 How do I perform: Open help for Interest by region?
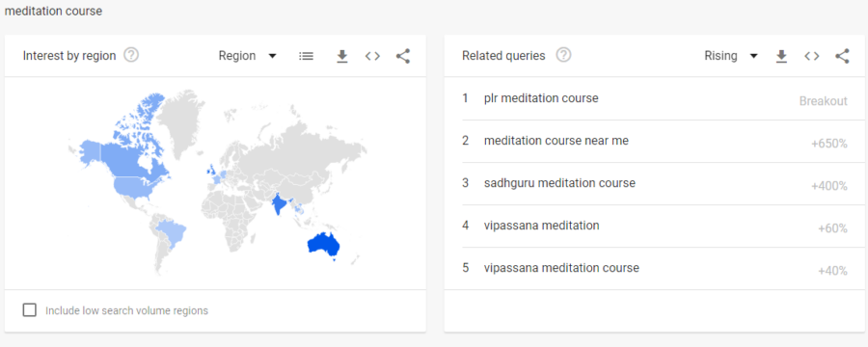click(131, 55)
